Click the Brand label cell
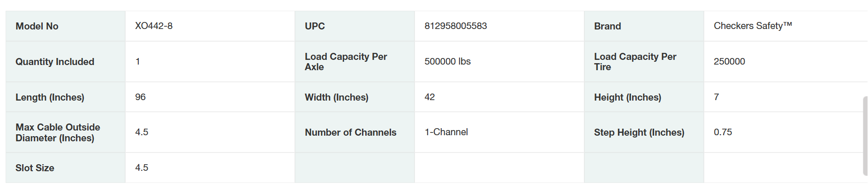The width and height of the screenshot is (868, 189). click(x=607, y=26)
